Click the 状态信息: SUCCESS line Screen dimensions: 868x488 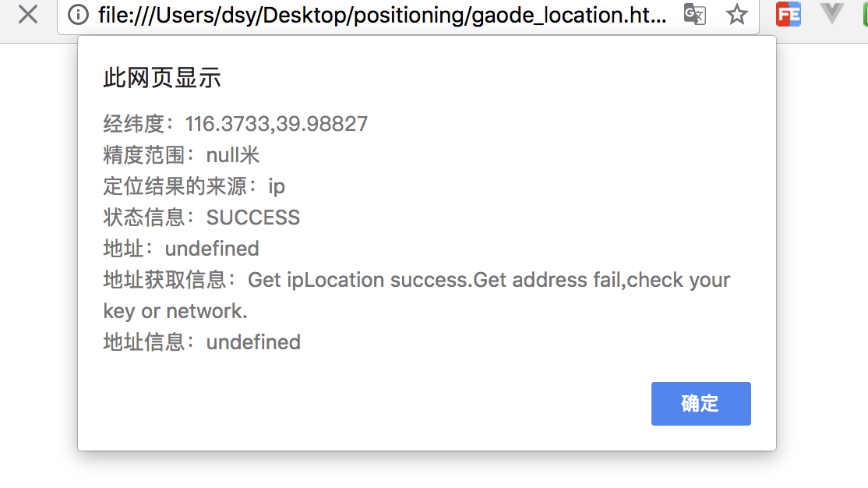pyautogui.click(x=202, y=217)
